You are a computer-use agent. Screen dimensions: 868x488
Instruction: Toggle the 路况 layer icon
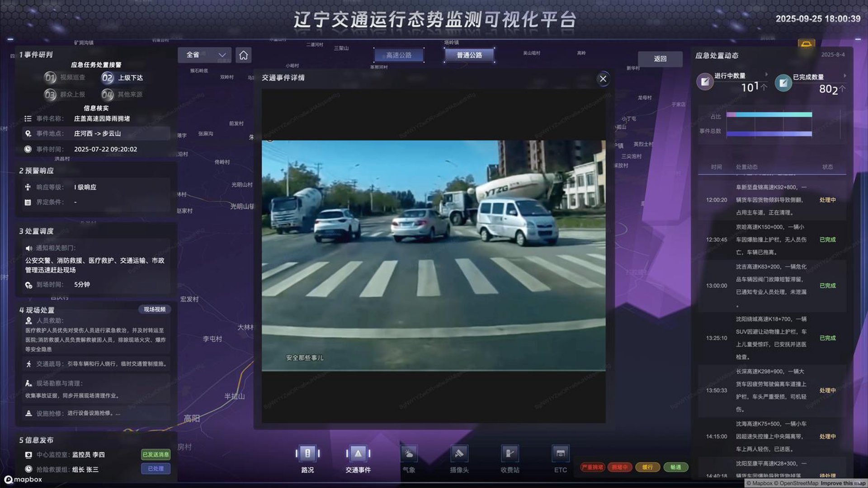tap(307, 453)
